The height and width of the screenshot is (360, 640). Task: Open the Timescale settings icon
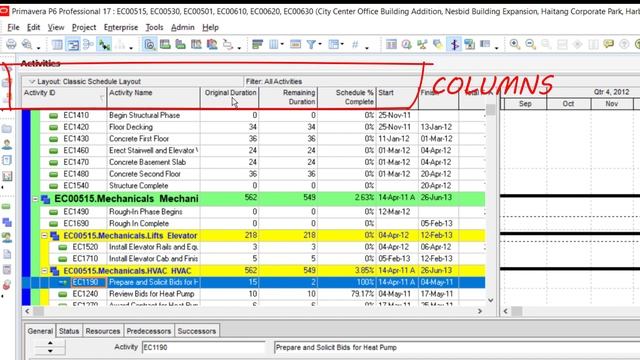point(295,44)
